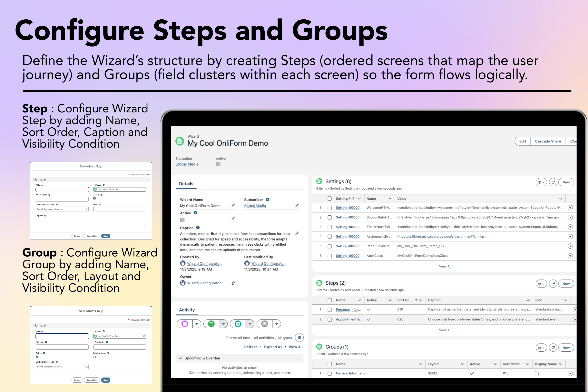588x392 pixels.
Task: Open row actions for WelcomeHTML setting
Action: [570, 208]
